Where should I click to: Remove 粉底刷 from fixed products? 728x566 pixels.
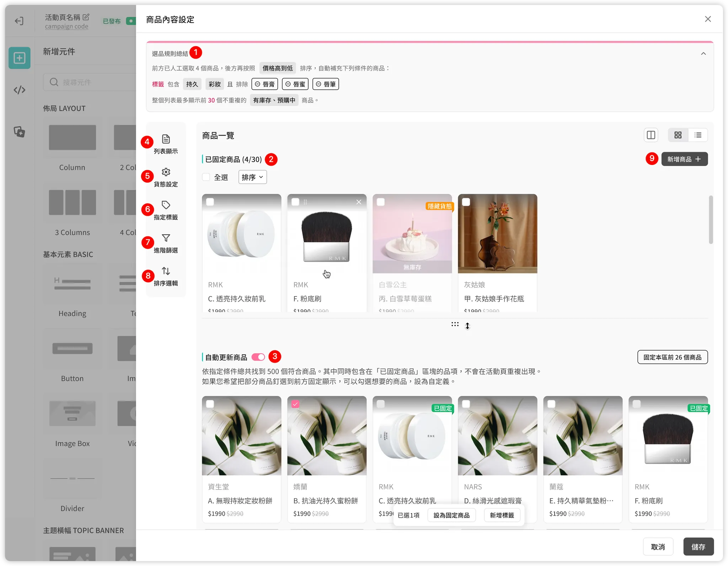[359, 202]
